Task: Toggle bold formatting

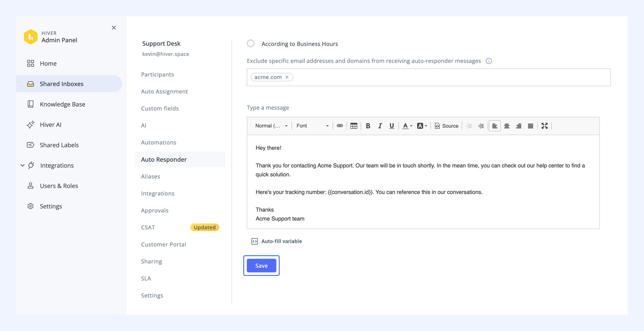Action: 368,126
